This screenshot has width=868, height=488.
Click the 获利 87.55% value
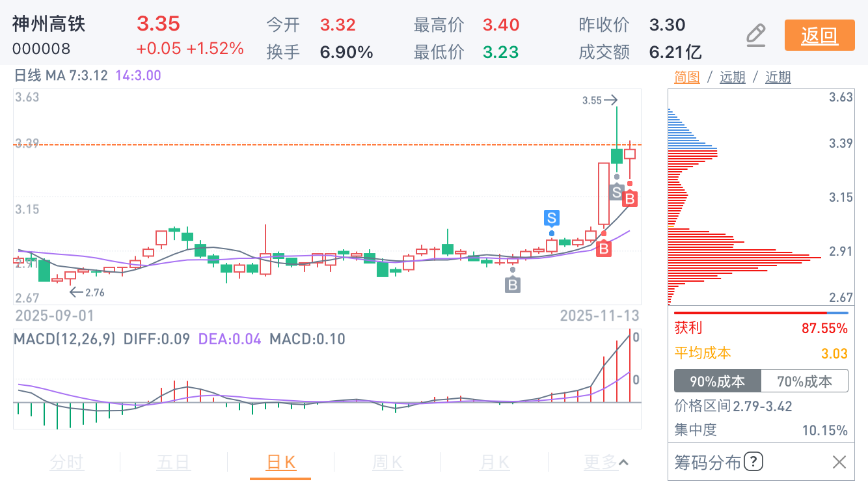click(824, 328)
